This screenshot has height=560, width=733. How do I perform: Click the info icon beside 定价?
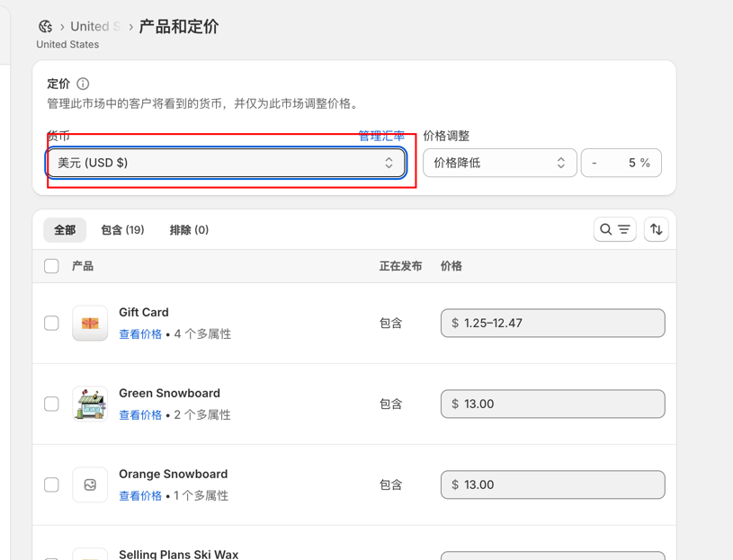coord(83,84)
